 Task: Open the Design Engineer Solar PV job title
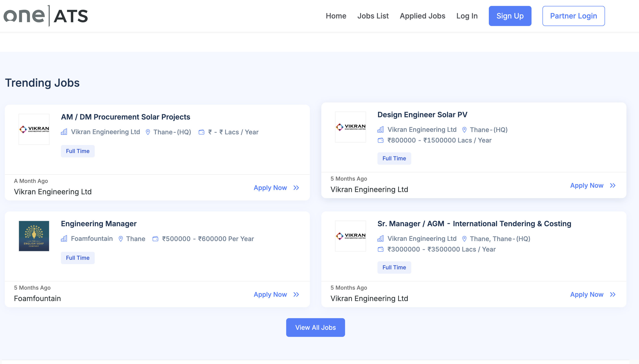click(x=422, y=114)
